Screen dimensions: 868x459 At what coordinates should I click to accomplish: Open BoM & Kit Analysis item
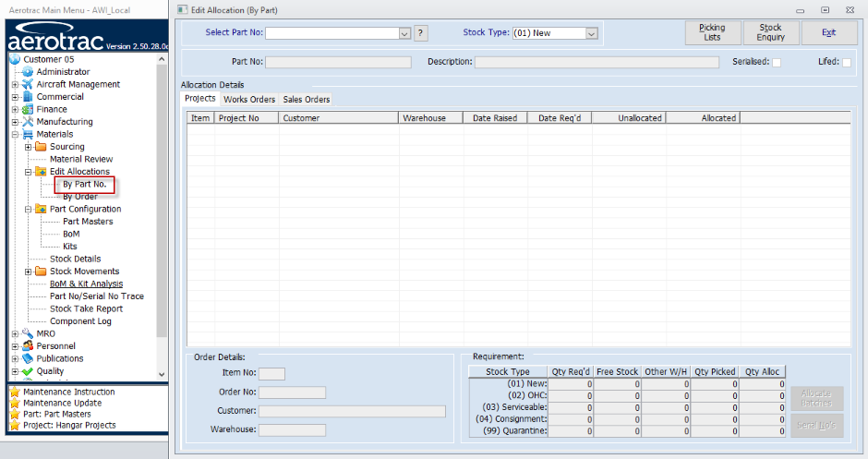click(x=87, y=284)
